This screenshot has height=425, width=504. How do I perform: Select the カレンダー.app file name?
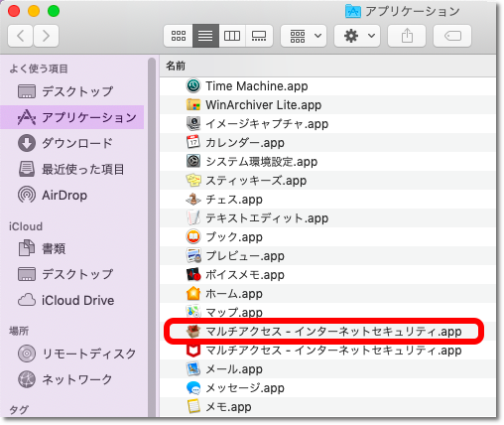coord(245,143)
